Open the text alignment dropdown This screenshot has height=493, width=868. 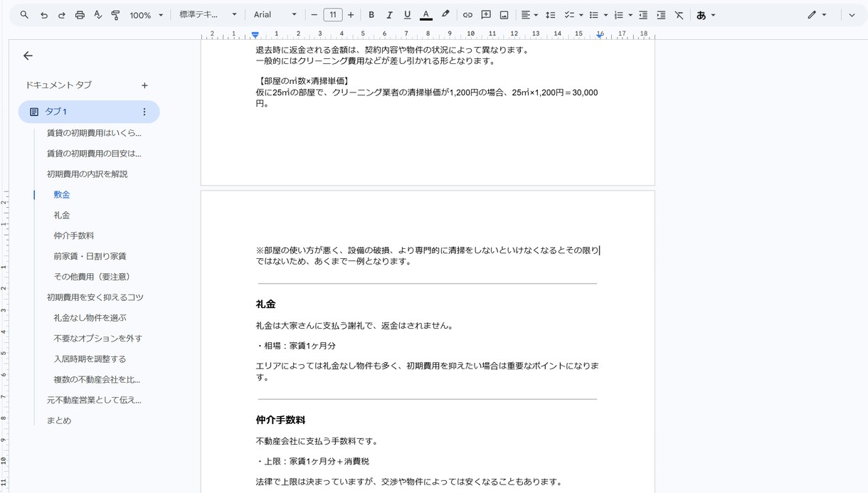pos(529,15)
